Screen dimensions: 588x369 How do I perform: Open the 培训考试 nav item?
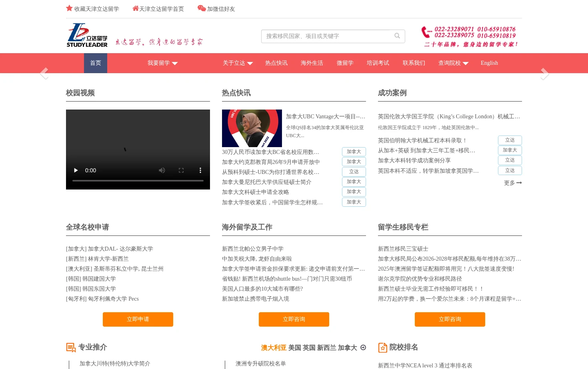[378, 63]
